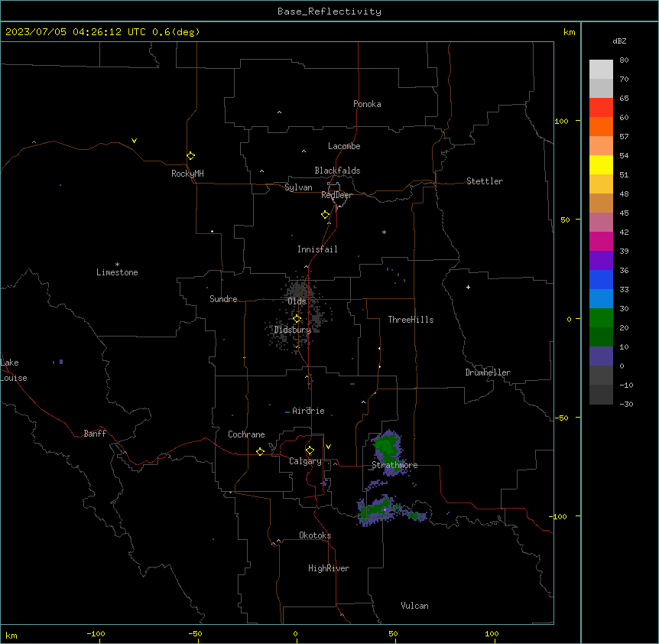Click the HighRiver label
The image size is (659, 644).
coord(329,568)
